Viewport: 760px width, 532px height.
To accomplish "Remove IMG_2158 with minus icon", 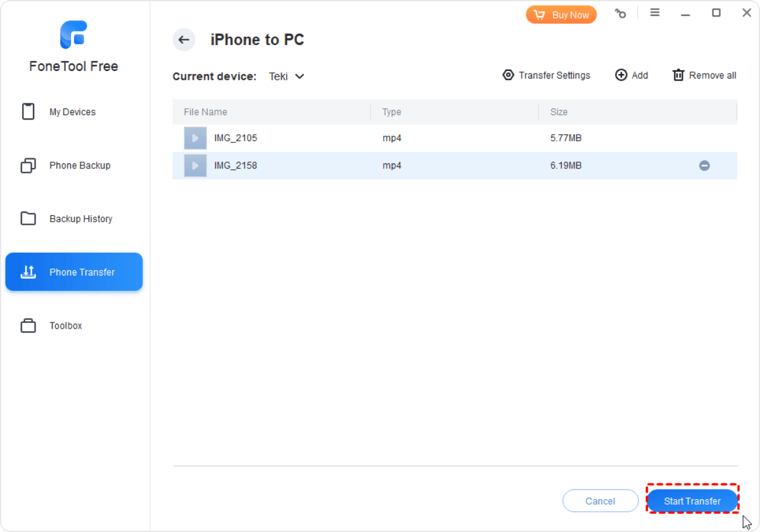I will [704, 166].
